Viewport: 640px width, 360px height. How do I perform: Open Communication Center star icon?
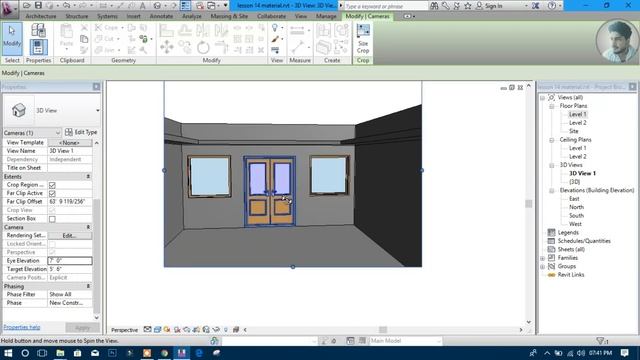tap(468, 6)
